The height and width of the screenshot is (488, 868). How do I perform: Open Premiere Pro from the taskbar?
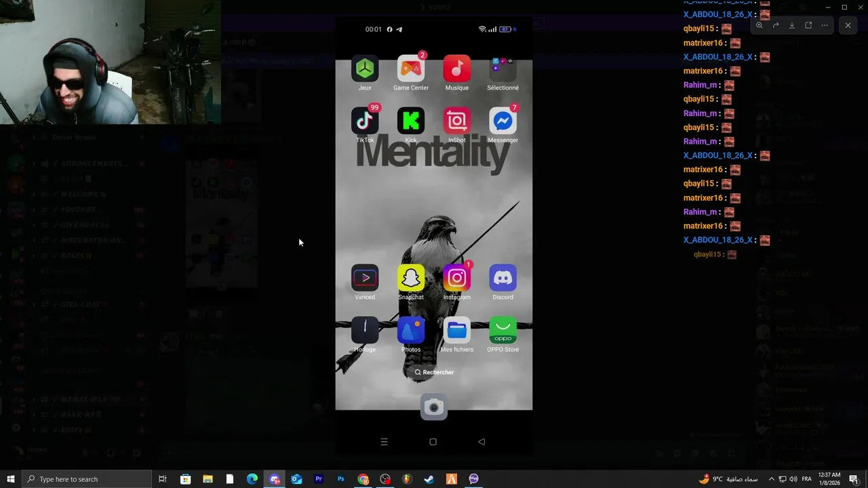pyautogui.click(x=319, y=479)
